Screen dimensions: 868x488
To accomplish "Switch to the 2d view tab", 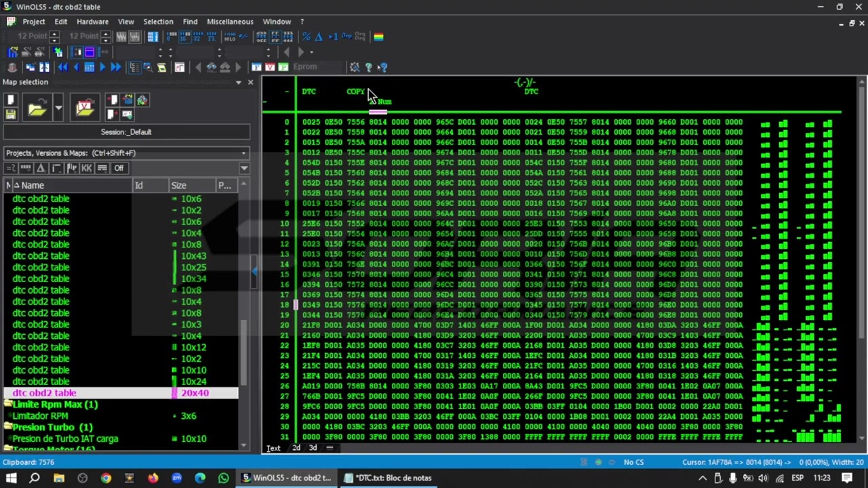I will (296, 448).
